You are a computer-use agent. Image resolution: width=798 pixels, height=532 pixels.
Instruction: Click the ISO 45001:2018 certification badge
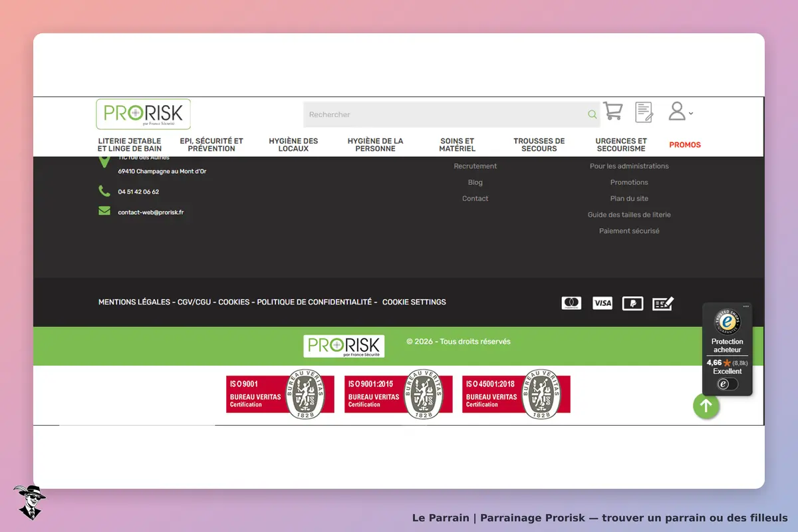[516, 394]
